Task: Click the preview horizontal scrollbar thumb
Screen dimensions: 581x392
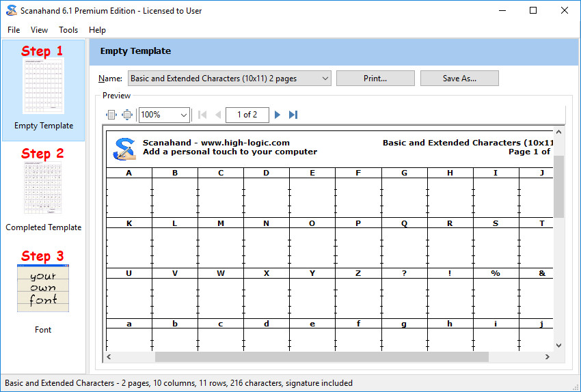Action: pyautogui.click(x=322, y=357)
